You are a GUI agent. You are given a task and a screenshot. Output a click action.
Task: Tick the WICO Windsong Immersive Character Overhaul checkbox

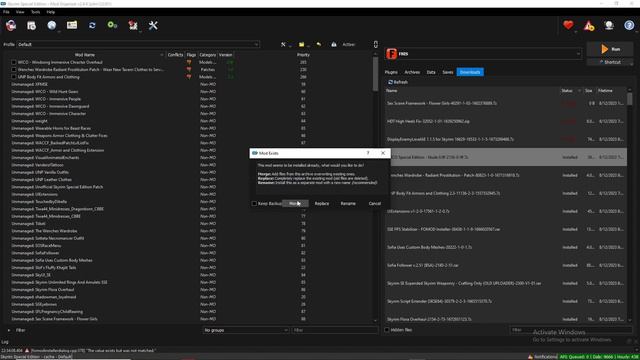click(14, 62)
